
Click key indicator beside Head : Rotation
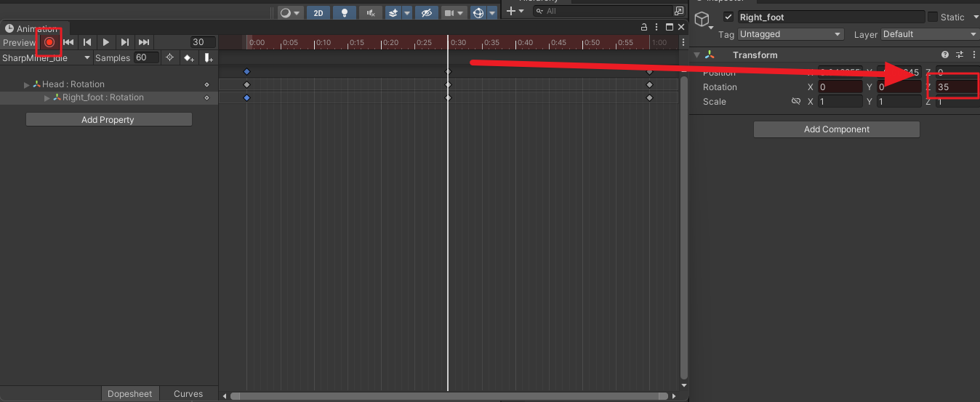(206, 84)
